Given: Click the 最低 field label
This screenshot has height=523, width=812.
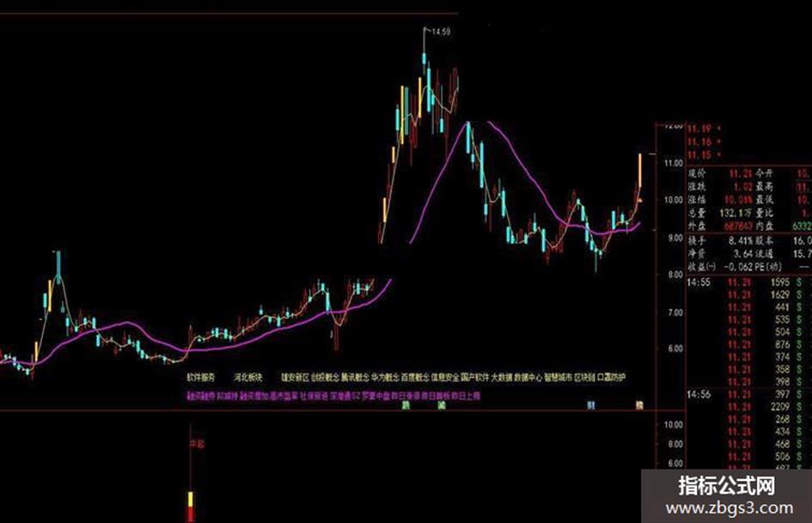Looking at the screenshot, I should (765, 199).
